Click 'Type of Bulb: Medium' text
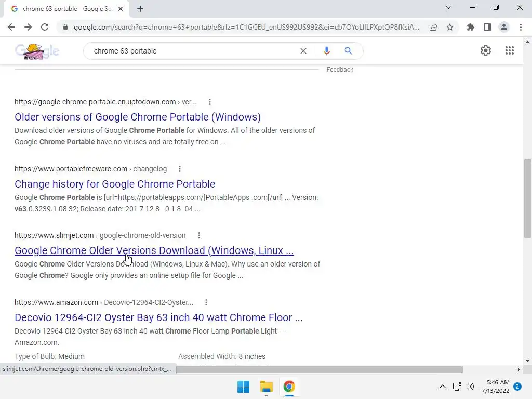The image size is (532, 399). point(49,356)
